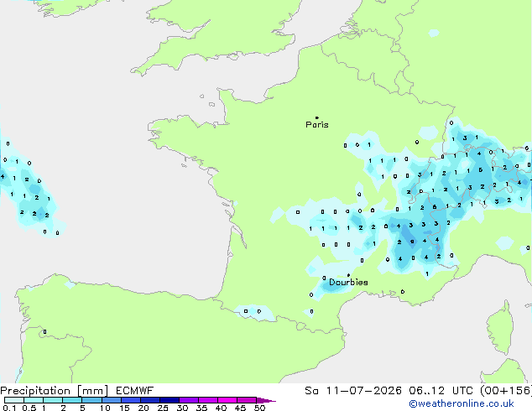
Task: Pick the purple arrow tip at legend end
Action: (x=266, y=400)
